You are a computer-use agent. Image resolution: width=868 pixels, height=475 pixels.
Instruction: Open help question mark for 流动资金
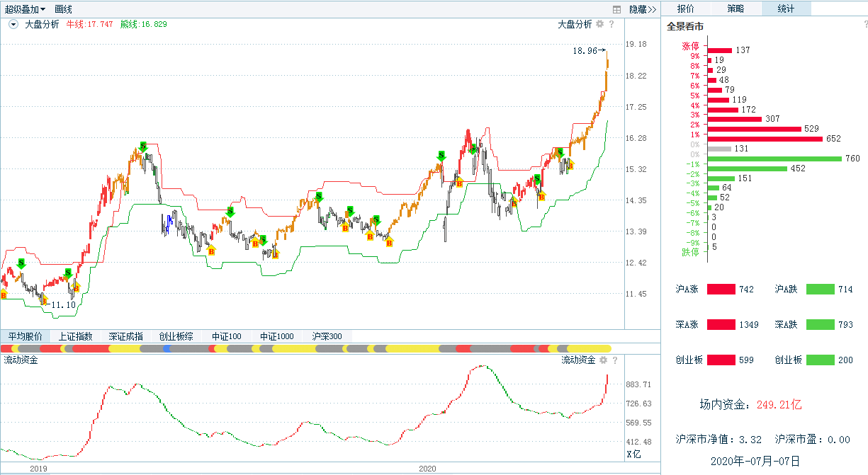616,360
